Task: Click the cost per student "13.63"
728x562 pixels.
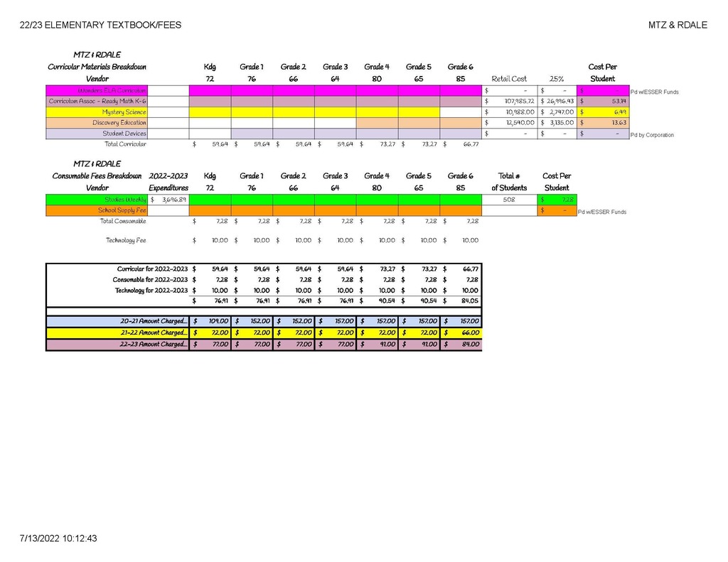Action: [619, 122]
